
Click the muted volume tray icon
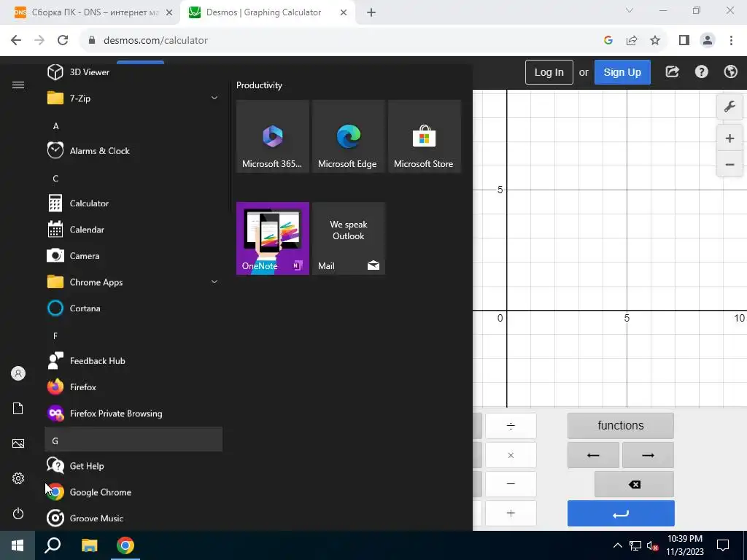pyautogui.click(x=652, y=545)
